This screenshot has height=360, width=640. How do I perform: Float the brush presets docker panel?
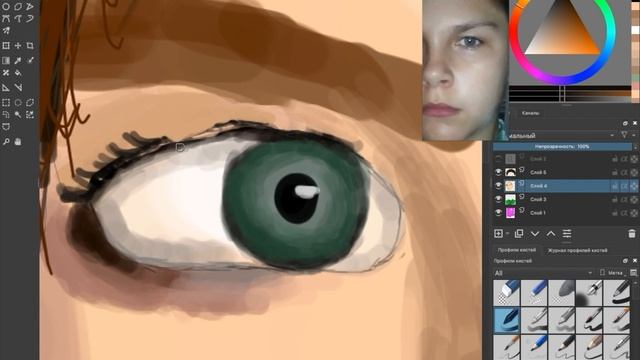click(x=625, y=261)
